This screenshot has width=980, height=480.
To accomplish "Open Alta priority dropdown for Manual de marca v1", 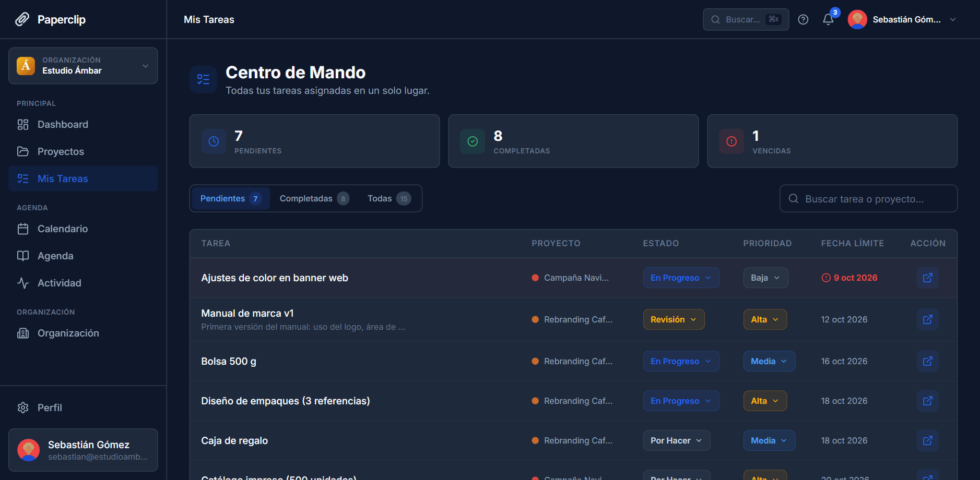I will (765, 319).
